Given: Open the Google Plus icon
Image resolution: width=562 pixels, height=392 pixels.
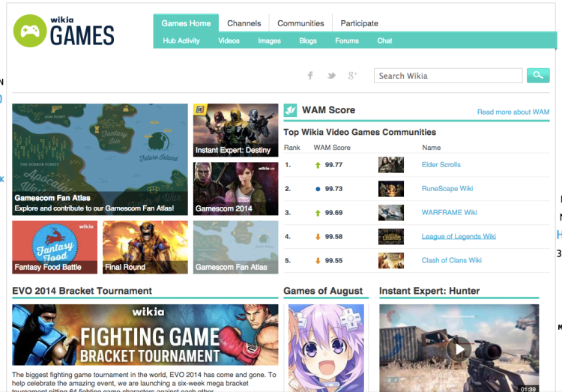Looking at the screenshot, I should point(352,75).
